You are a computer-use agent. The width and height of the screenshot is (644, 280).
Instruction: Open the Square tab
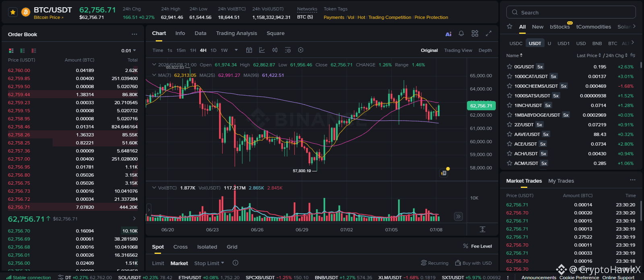(x=275, y=33)
